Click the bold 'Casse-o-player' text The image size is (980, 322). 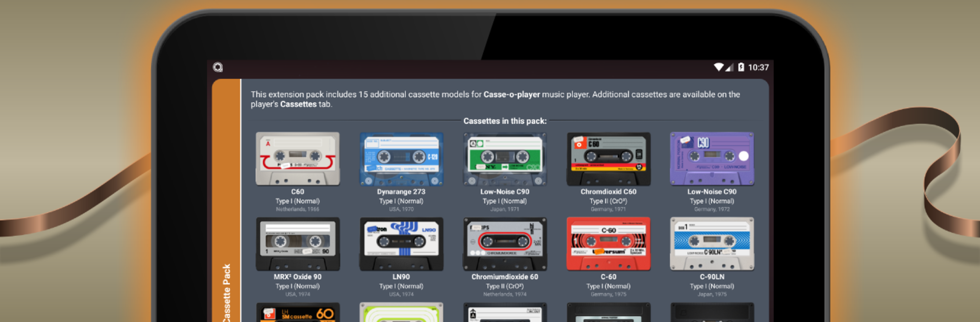tap(511, 95)
